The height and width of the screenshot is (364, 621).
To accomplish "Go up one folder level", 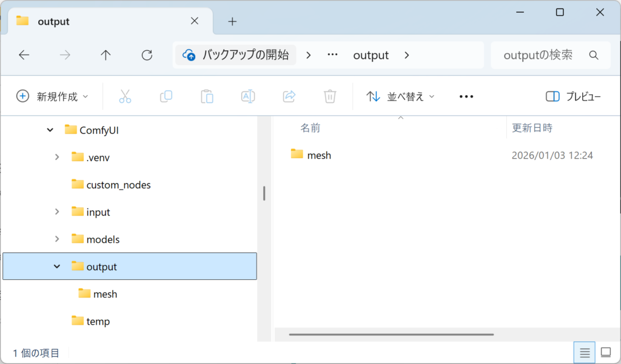I will pyautogui.click(x=106, y=55).
